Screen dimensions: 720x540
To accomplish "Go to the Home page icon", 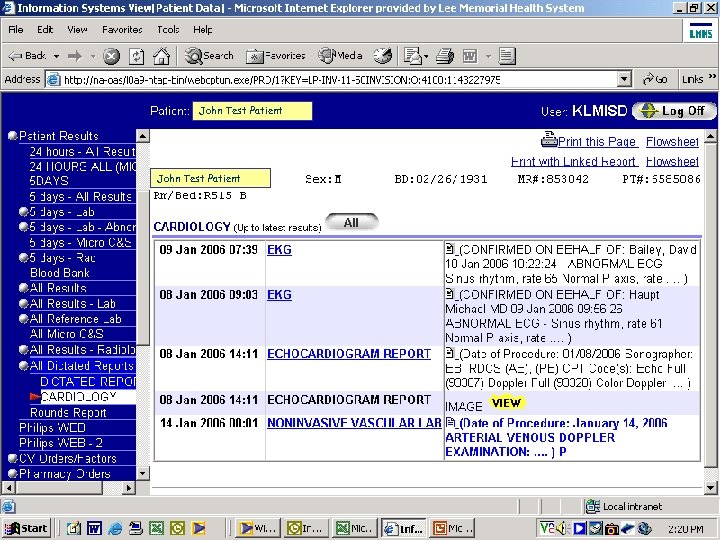I will pos(161,56).
